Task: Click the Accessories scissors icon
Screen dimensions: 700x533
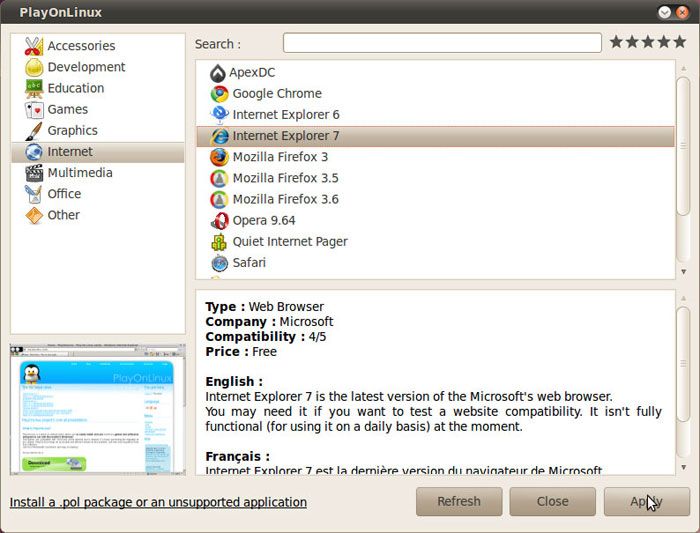Action: [x=34, y=46]
